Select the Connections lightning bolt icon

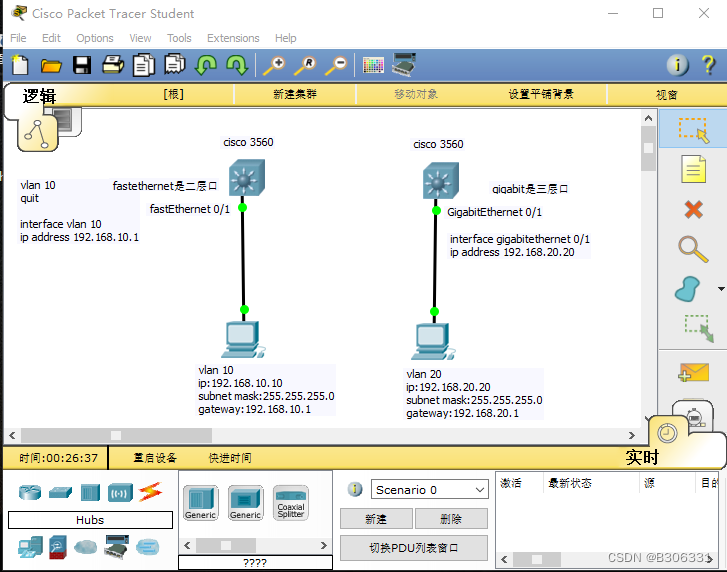pyautogui.click(x=151, y=492)
